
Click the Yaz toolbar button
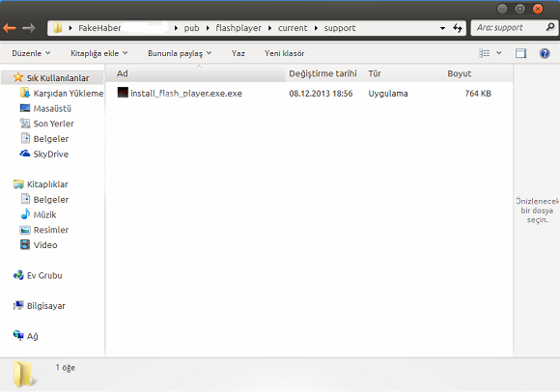pos(238,53)
